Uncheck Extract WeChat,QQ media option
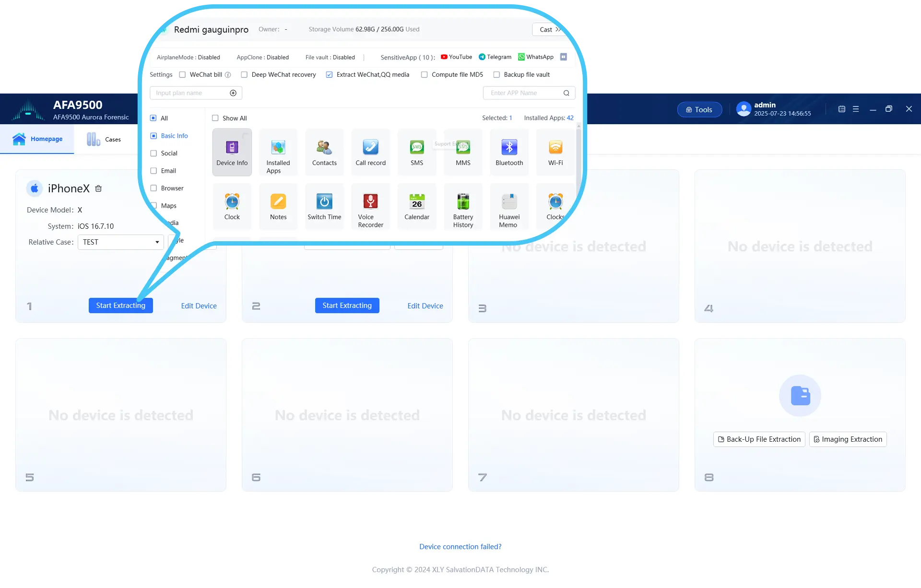The height and width of the screenshot is (588, 921). pos(329,75)
